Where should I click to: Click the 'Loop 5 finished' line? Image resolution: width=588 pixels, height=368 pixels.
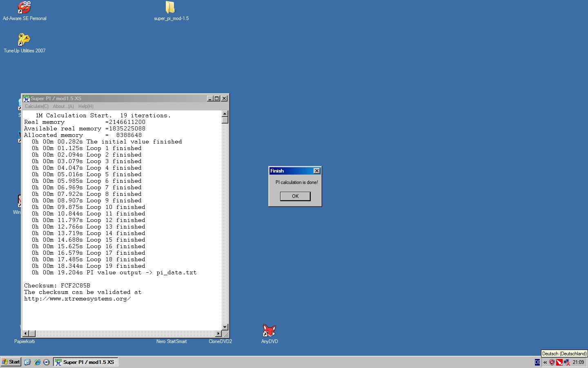[x=87, y=175]
